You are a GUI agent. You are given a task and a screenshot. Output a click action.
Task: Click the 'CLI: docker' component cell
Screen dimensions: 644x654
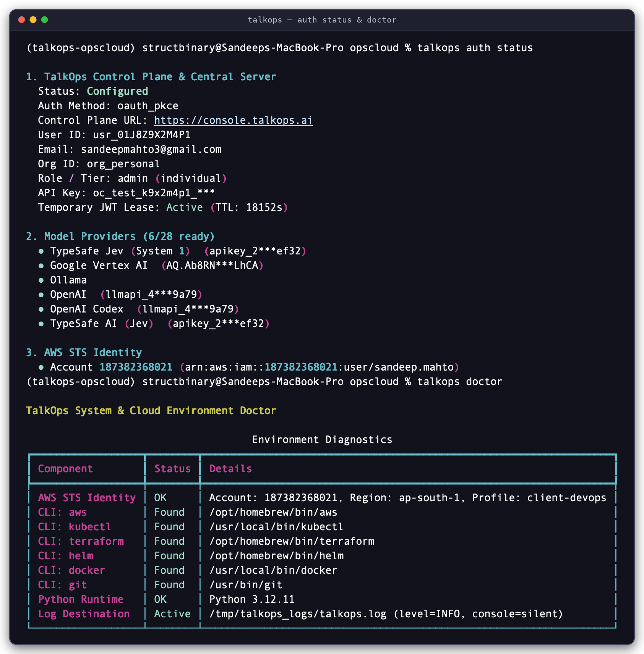71,570
